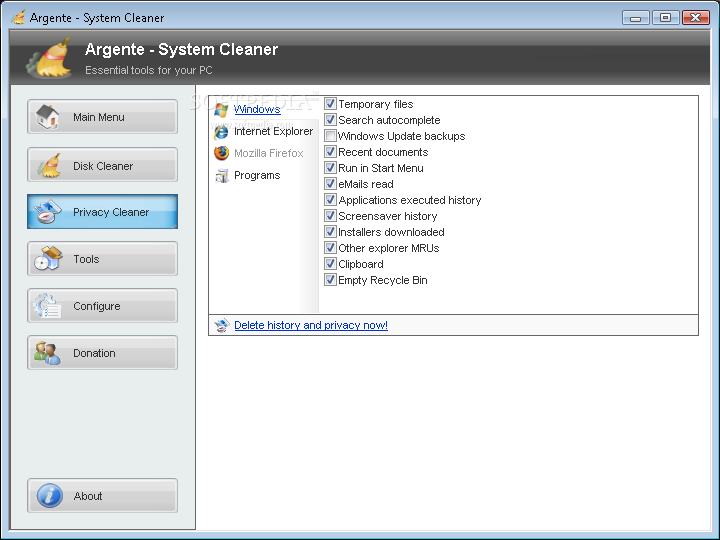The height and width of the screenshot is (540, 720).
Task: Click the broom logo in the header banner
Action: tap(50, 58)
